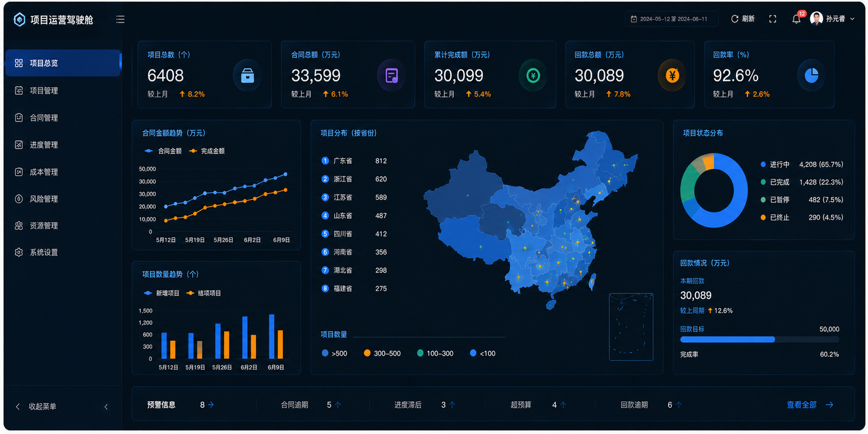Toggle 合同金额 legend in the trend chart
The image size is (868, 434).
[x=163, y=151]
